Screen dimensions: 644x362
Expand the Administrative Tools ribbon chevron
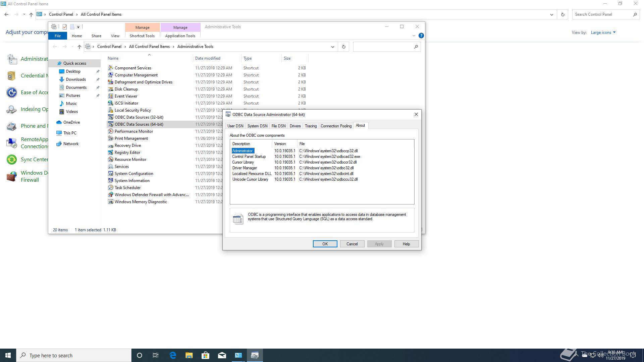[x=414, y=36]
